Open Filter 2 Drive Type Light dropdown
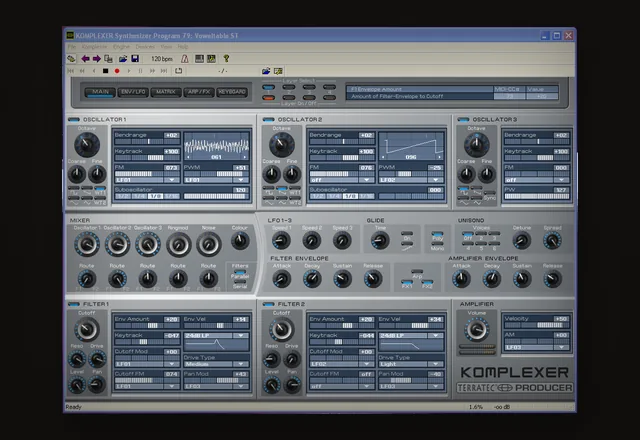 point(436,364)
